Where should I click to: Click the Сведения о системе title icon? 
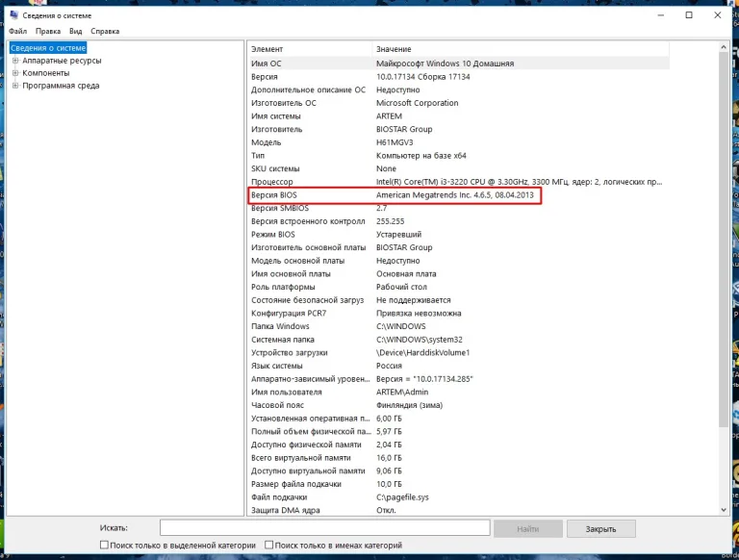tap(13, 15)
